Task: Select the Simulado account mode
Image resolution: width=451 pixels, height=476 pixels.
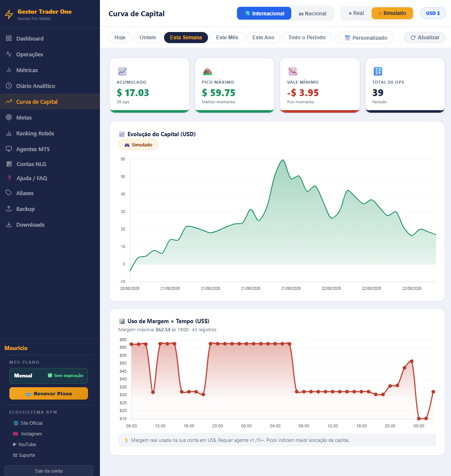Action: [392, 13]
